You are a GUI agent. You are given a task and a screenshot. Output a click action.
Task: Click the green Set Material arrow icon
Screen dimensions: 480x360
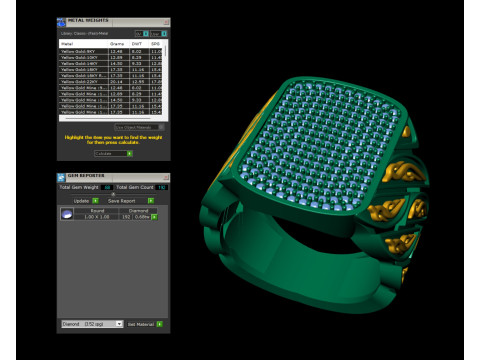[x=160, y=324]
